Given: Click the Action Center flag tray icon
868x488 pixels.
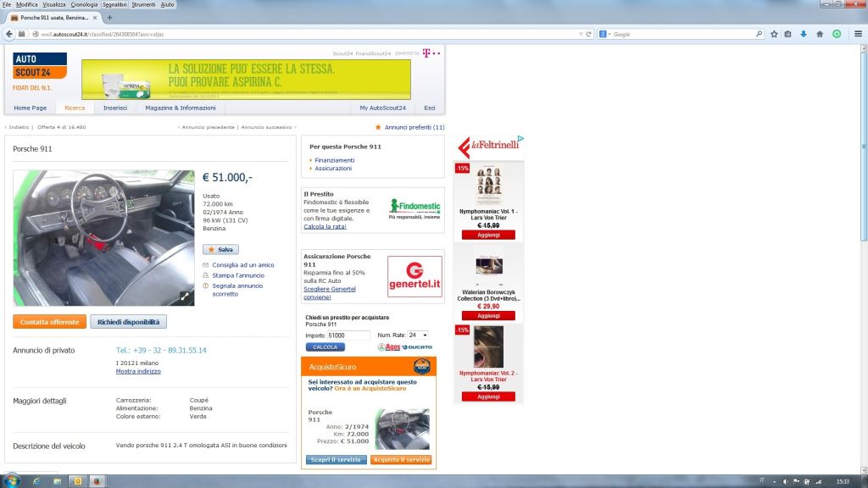Looking at the screenshot, I should [x=796, y=481].
